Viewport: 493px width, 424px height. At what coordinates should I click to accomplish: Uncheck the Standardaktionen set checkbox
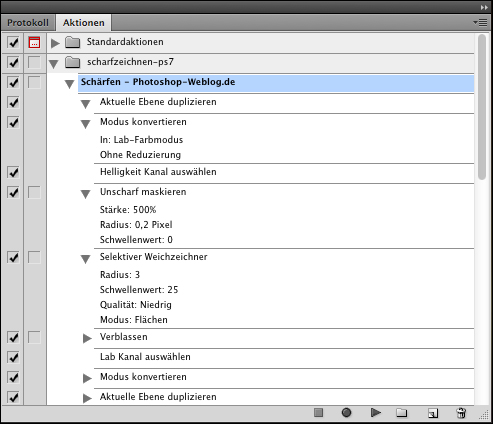click(13, 42)
